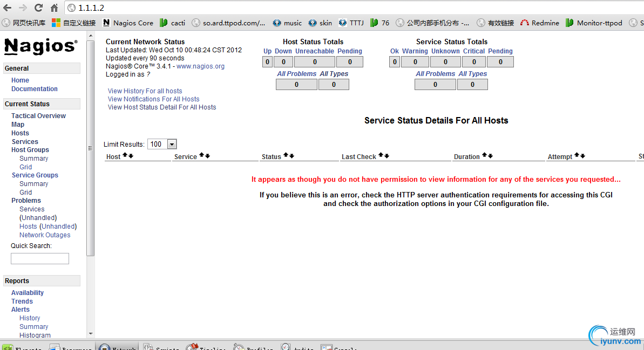Sort Host column ascending arrow
This screenshot has width=644, height=350.
point(125,155)
